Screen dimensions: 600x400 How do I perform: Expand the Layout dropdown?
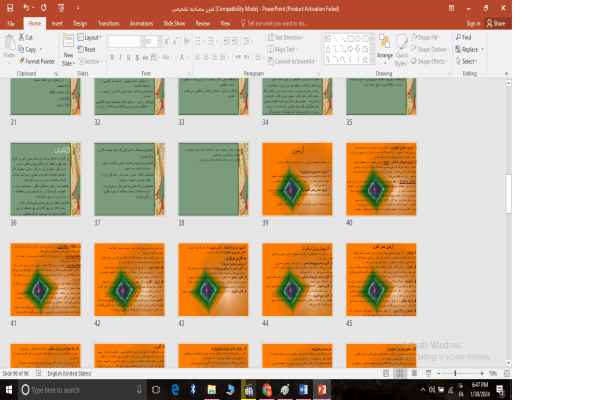pyautogui.click(x=92, y=37)
